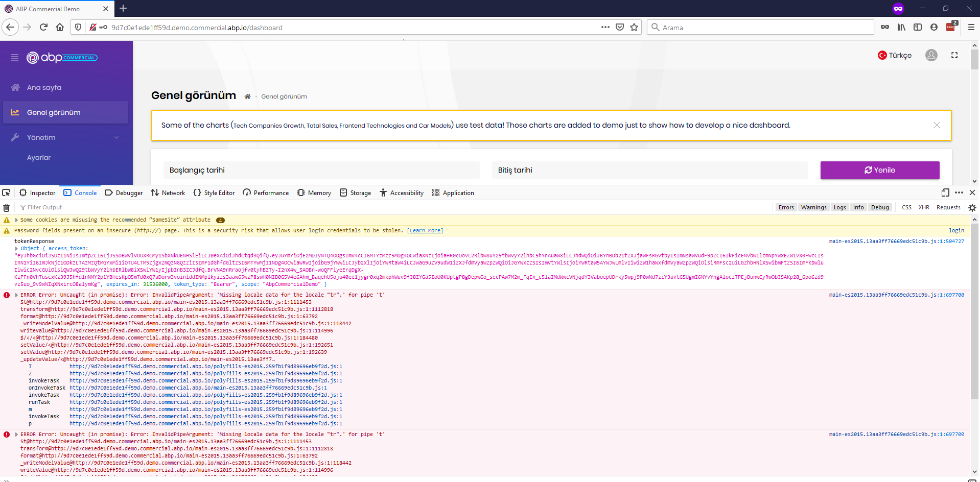Click the fullscreen icon in page header

coord(954,55)
